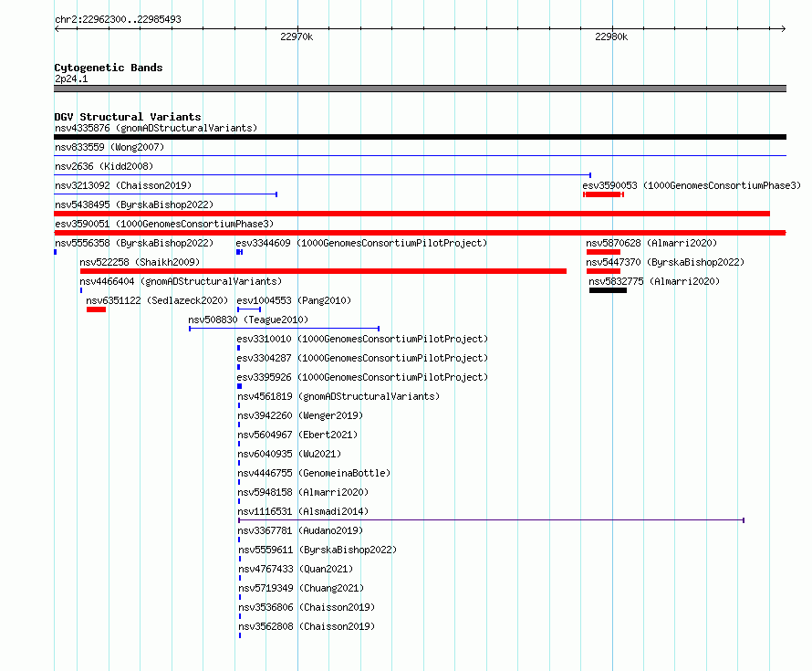Click nsv5559611 (ByrskaBishop2022) label
The image size is (812, 671).
pos(318,550)
